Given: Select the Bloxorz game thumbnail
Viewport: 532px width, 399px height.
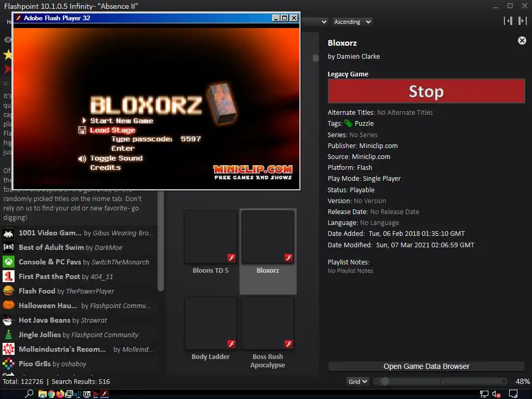Looking at the screenshot, I should click(268, 237).
